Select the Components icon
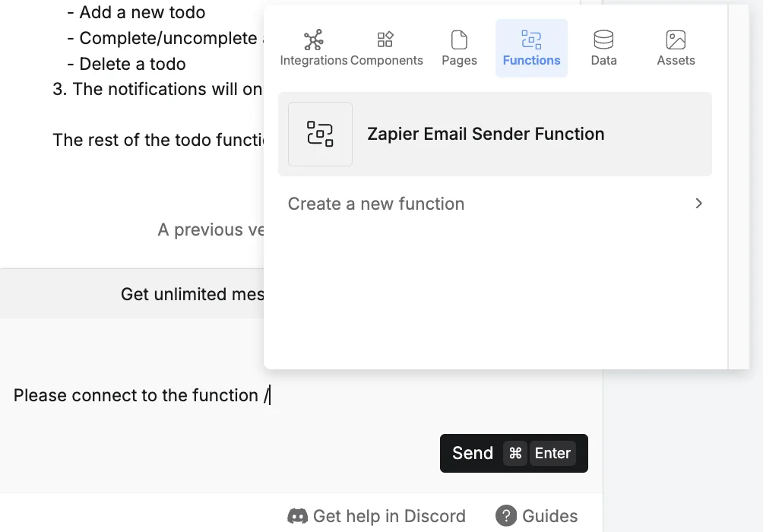 pyautogui.click(x=385, y=40)
